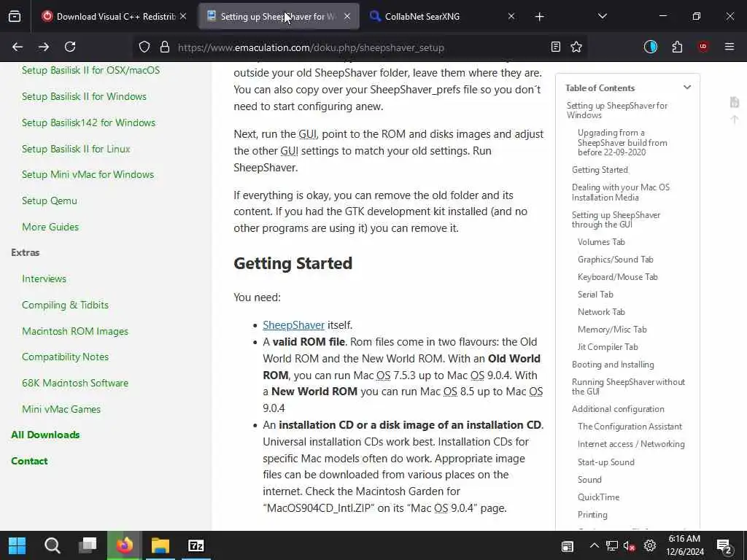Jump to QuickTime section
The image size is (747, 560).
[598, 497]
